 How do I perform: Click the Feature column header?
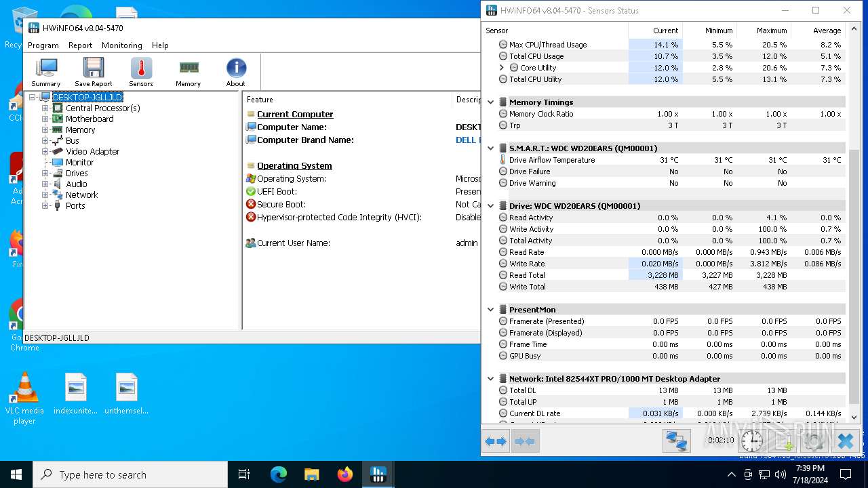347,100
